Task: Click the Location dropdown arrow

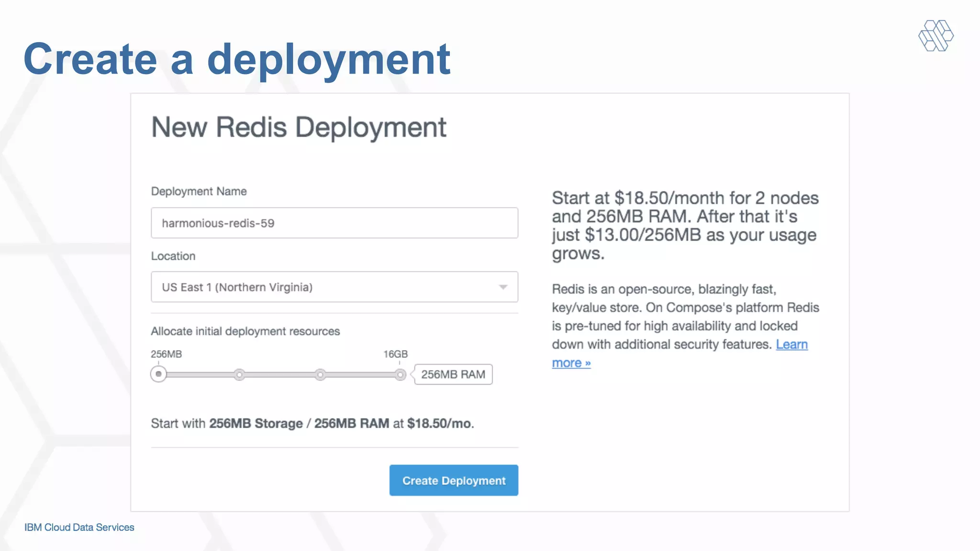Action: pyautogui.click(x=503, y=287)
